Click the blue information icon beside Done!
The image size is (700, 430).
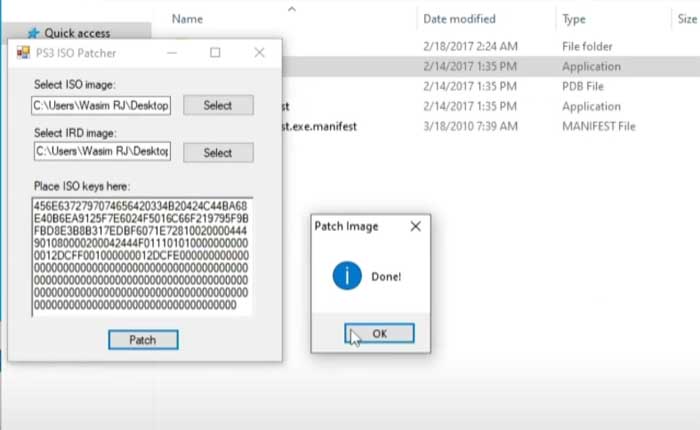[x=347, y=276]
